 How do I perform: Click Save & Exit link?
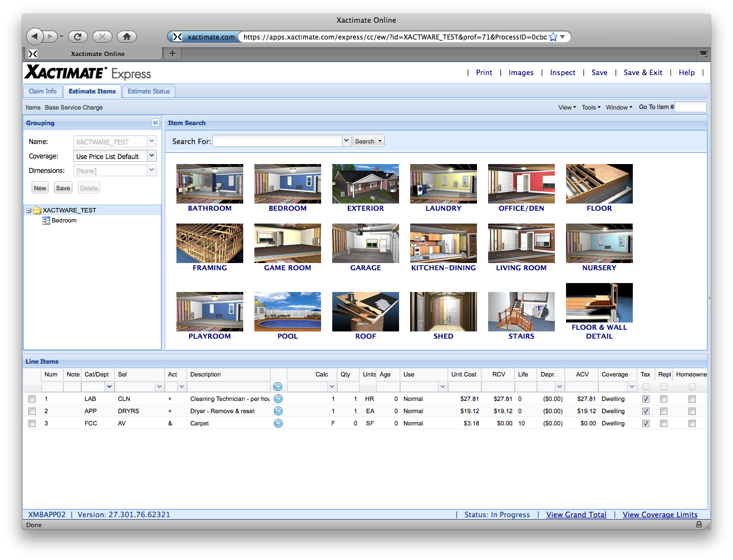643,73
